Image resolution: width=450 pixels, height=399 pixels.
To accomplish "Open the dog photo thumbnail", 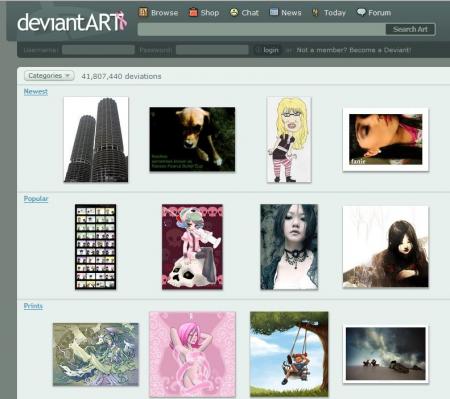I will click(192, 139).
